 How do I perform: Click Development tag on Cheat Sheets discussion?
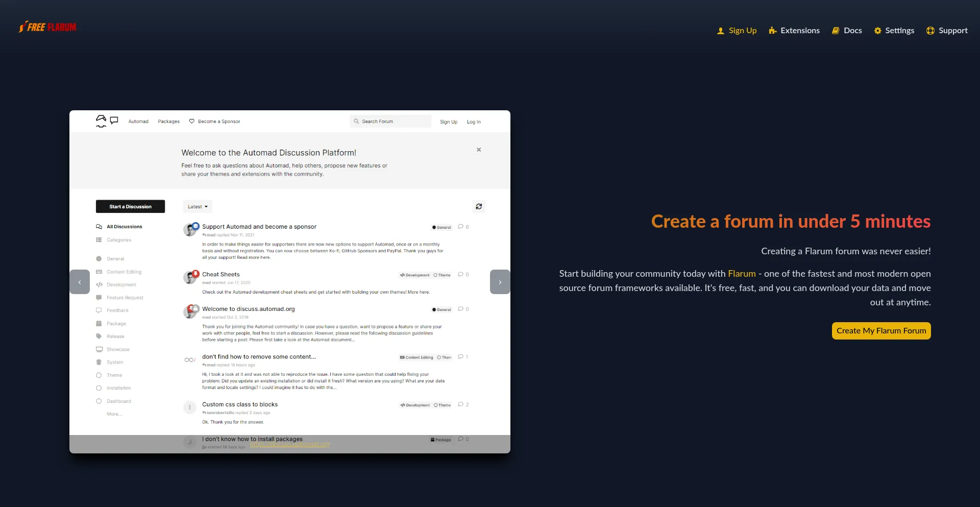click(x=415, y=275)
